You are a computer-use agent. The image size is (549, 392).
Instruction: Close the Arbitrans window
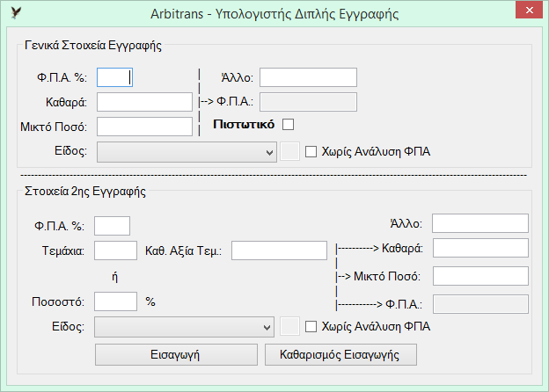pos(529,11)
